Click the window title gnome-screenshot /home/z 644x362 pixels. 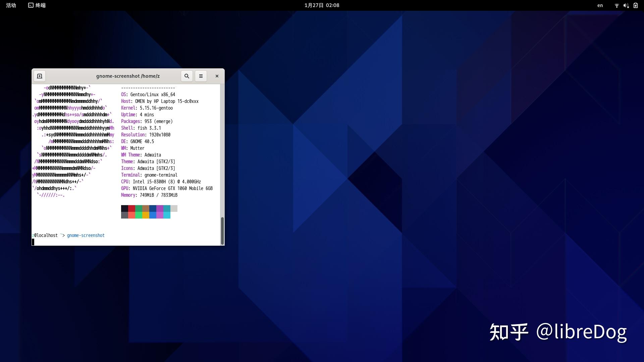point(127,76)
